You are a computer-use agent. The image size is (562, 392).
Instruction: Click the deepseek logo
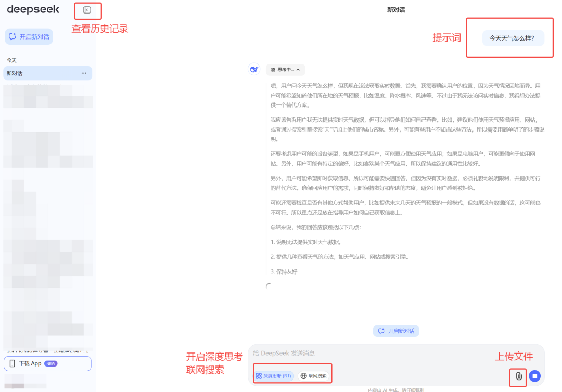[x=33, y=10]
